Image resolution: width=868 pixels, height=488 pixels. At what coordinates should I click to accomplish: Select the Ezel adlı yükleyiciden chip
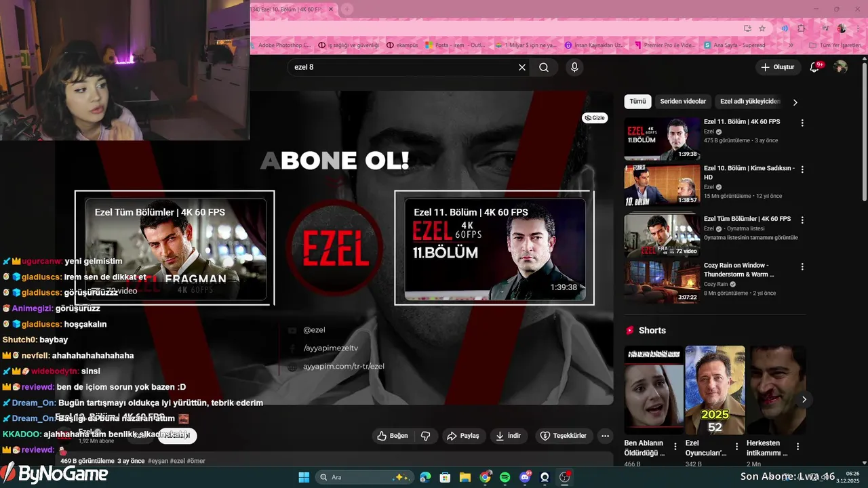click(x=749, y=102)
